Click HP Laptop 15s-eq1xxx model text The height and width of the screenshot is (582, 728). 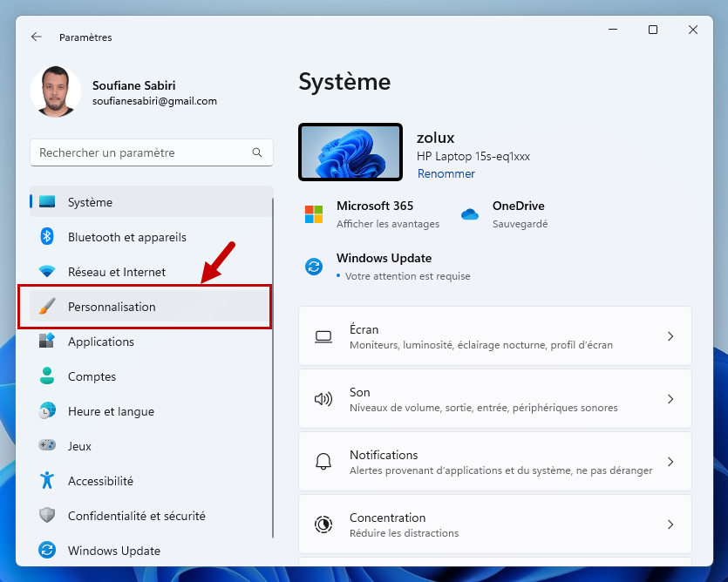473,157
